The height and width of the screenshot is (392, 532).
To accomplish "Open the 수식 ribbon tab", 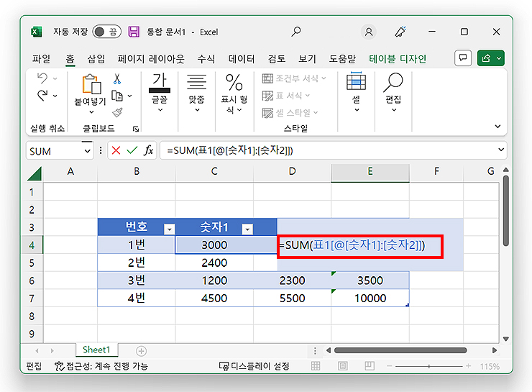I will tap(206, 59).
